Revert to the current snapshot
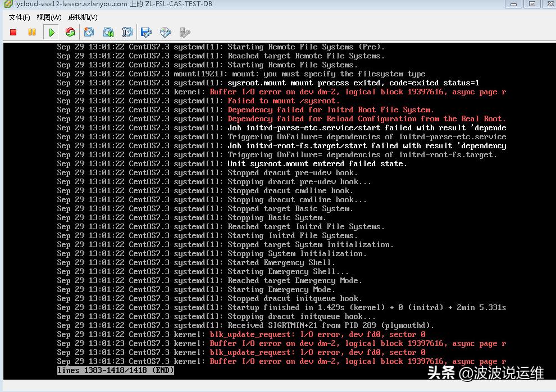 (108, 32)
